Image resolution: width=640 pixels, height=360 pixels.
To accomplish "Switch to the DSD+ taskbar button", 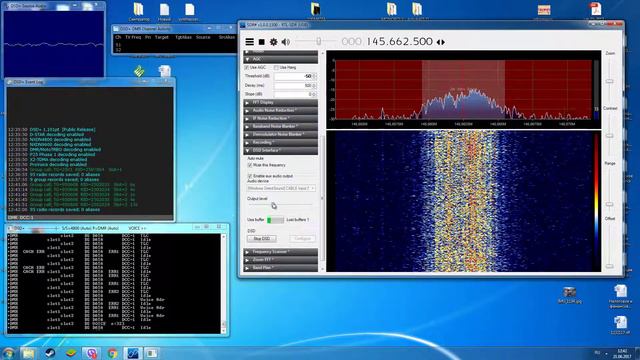I will click(152, 353).
